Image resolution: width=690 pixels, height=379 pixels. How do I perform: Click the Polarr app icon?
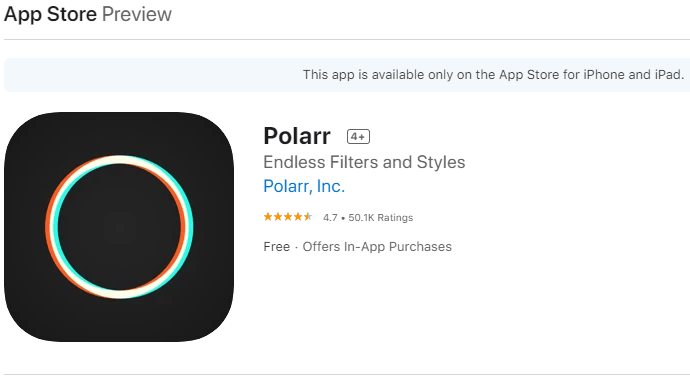click(x=119, y=227)
